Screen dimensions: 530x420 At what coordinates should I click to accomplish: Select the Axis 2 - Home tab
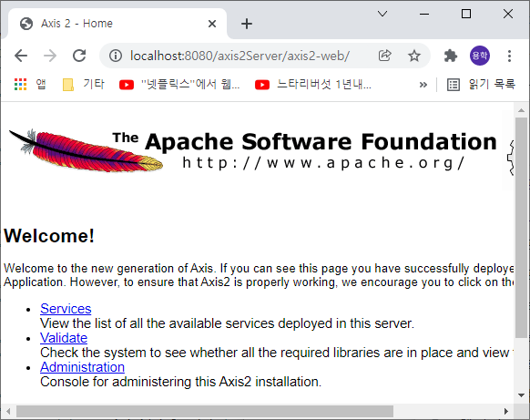click(x=117, y=24)
